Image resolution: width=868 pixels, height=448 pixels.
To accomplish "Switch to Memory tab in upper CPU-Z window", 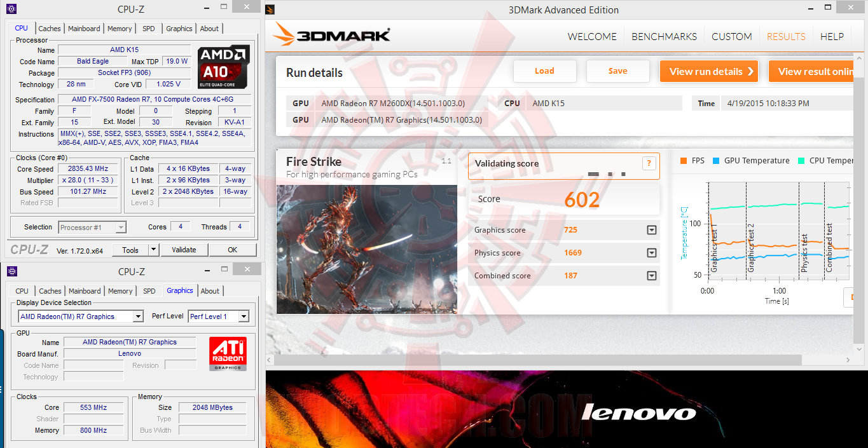I will (120, 29).
